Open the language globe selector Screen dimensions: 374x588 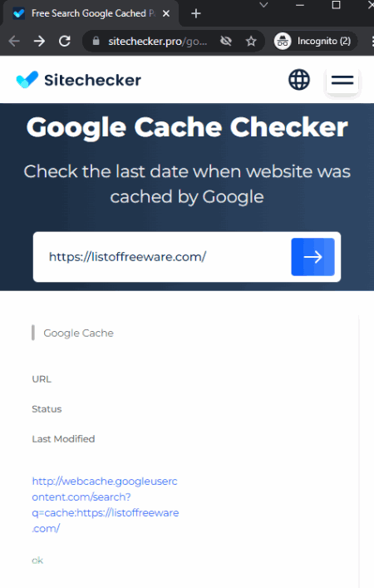point(298,80)
